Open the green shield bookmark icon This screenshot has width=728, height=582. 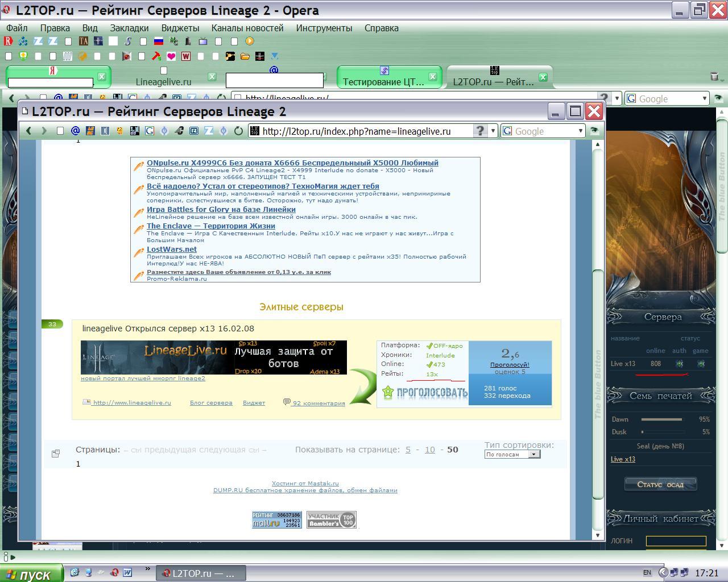click(x=23, y=56)
